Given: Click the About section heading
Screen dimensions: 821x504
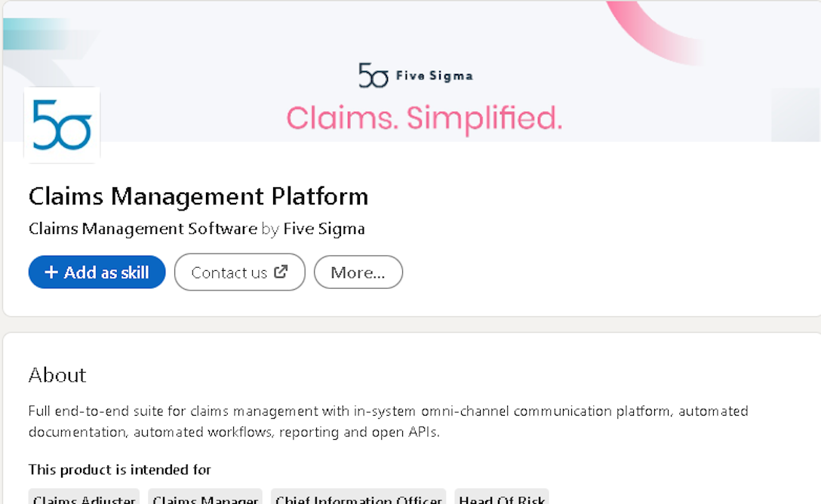Looking at the screenshot, I should tap(57, 375).
